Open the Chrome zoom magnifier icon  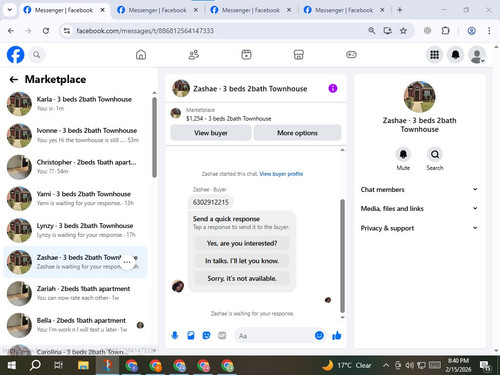372,31
